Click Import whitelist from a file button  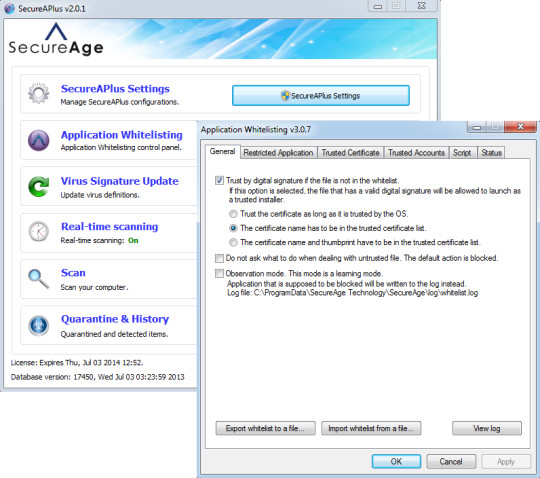pyautogui.click(x=371, y=428)
